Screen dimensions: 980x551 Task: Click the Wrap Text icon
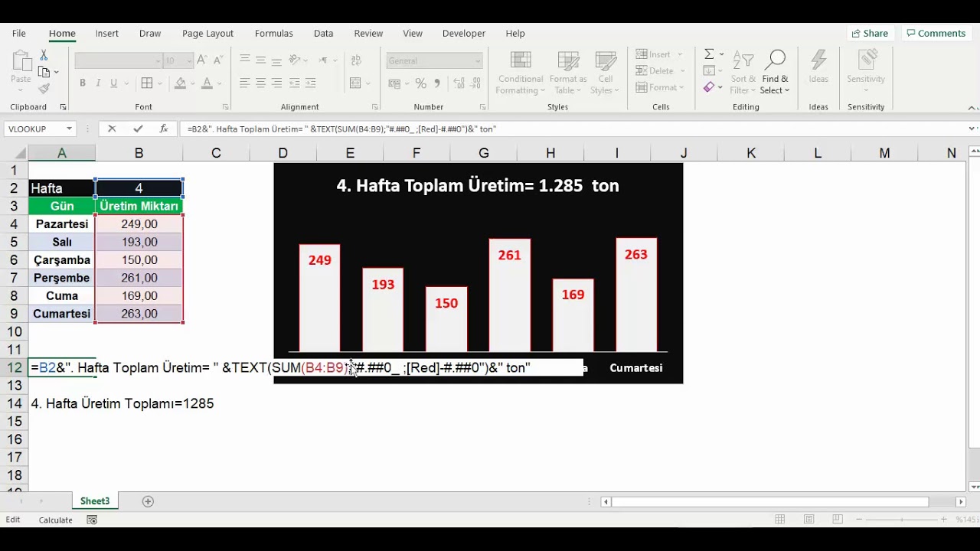pyautogui.click(x=356, y=60)
